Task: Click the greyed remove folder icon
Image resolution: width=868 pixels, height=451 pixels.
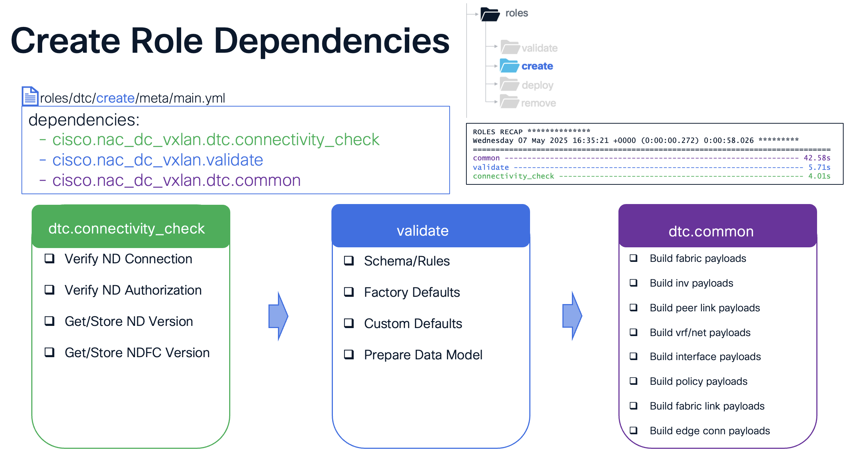Action: [509, 101]
